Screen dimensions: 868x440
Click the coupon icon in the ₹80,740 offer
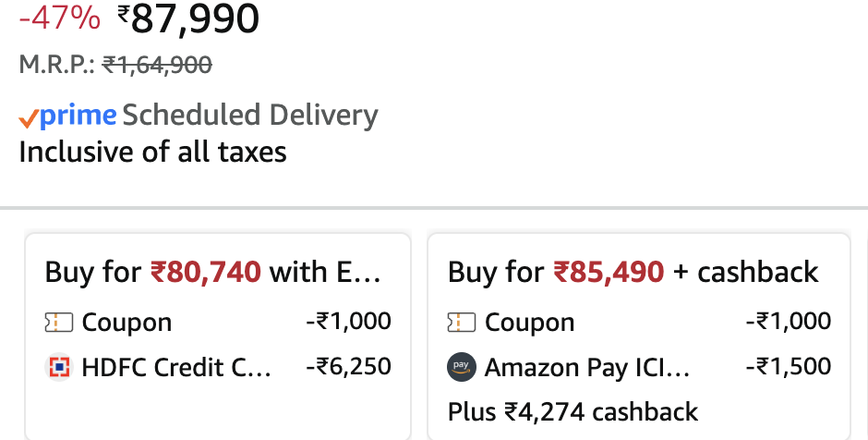58,323
